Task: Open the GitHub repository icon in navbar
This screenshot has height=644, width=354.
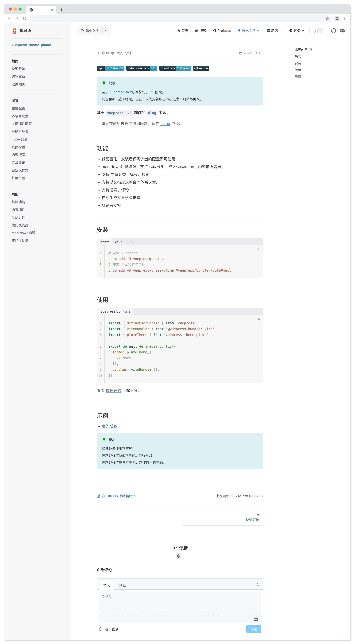Action: point(333,31)
